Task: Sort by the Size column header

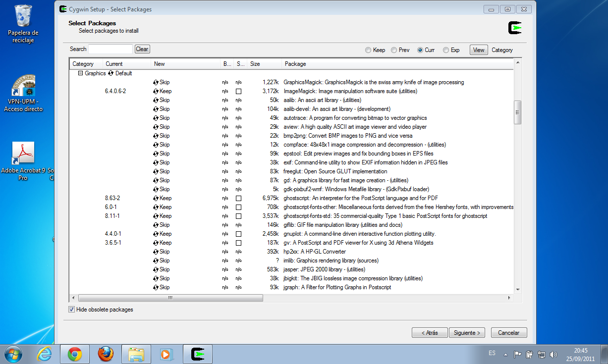Action: coord(264,64)
